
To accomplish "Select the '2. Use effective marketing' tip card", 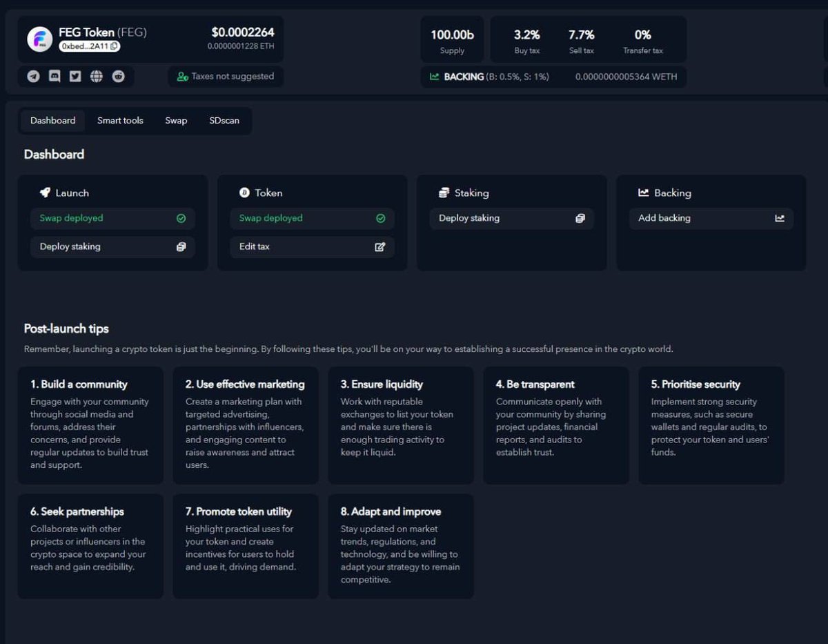I will [x=246, y=425].
